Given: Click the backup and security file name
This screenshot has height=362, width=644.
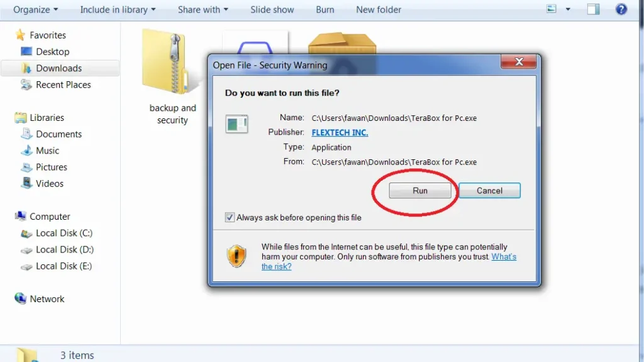Looking at the screenshot, I should tap(172, 114).
